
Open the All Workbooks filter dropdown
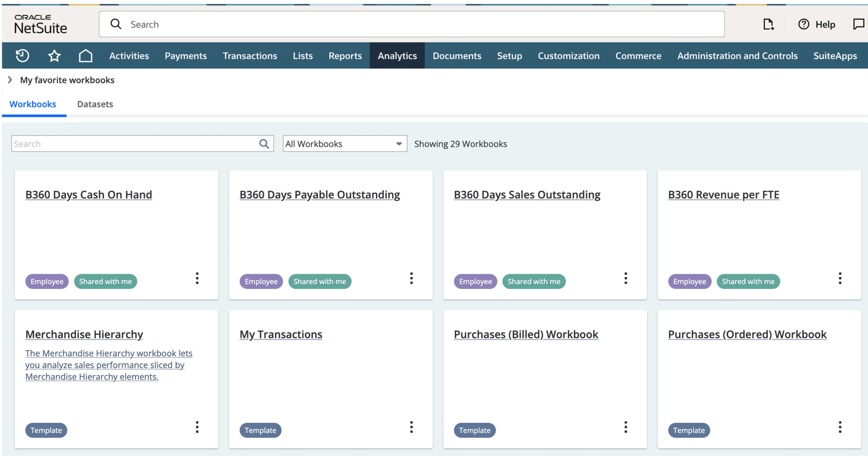[345, 144]
